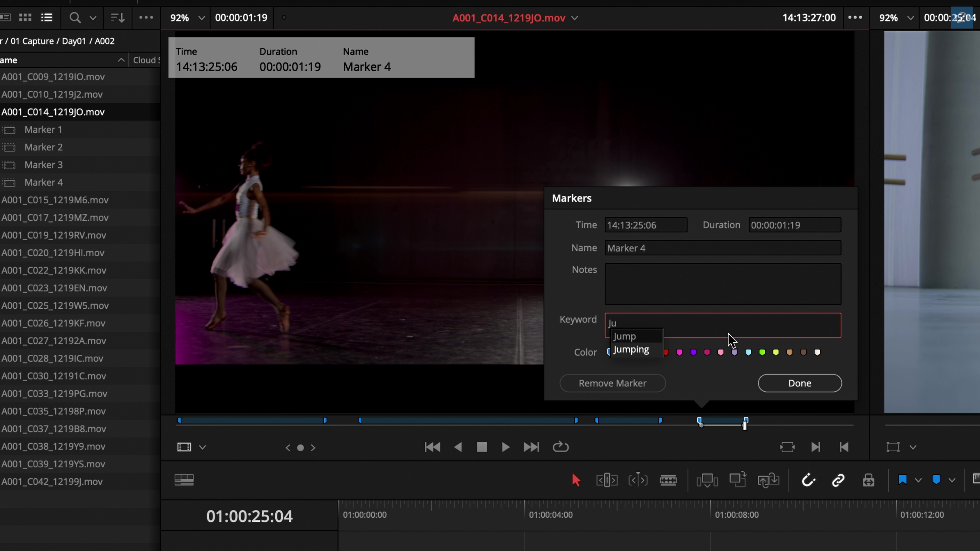
Task: Open the clip name dropdown arrow
Action: [575, 18]
